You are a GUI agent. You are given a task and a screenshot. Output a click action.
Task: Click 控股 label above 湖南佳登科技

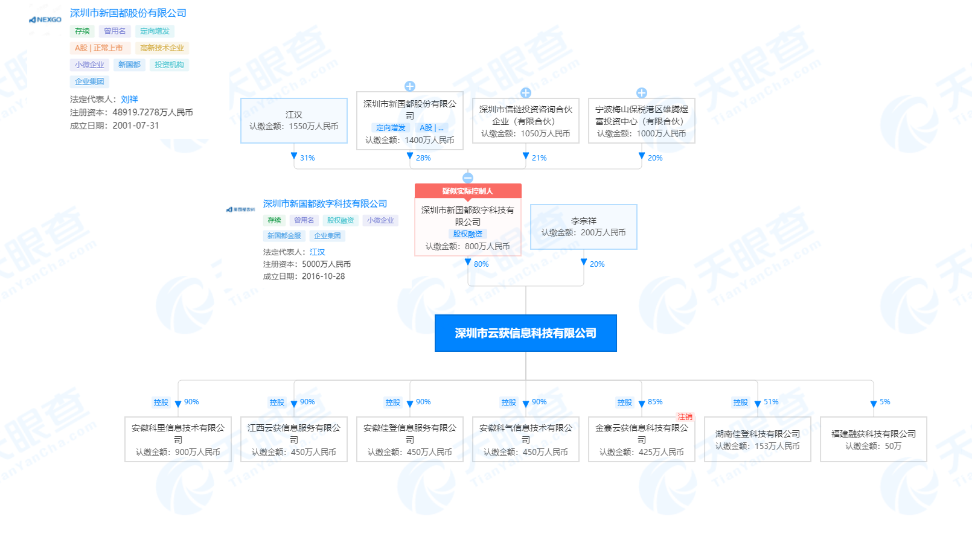(x=740, y=402)
